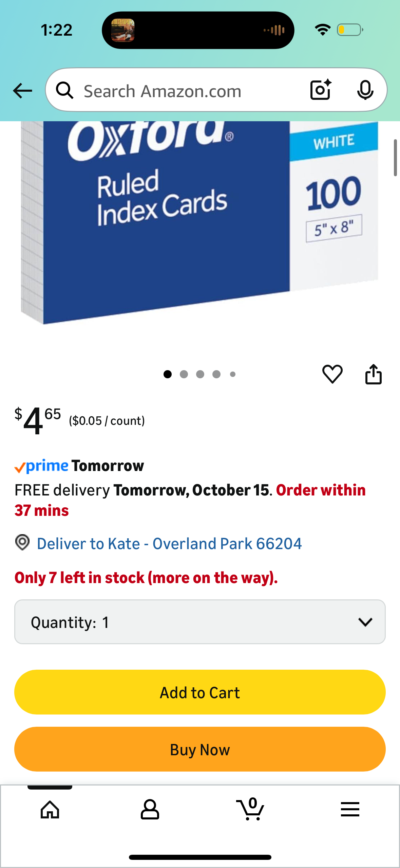The image size is (400, 868).
Task: Select the third image carousel dot
Action: pyautogui.click(x=200, y=374)
